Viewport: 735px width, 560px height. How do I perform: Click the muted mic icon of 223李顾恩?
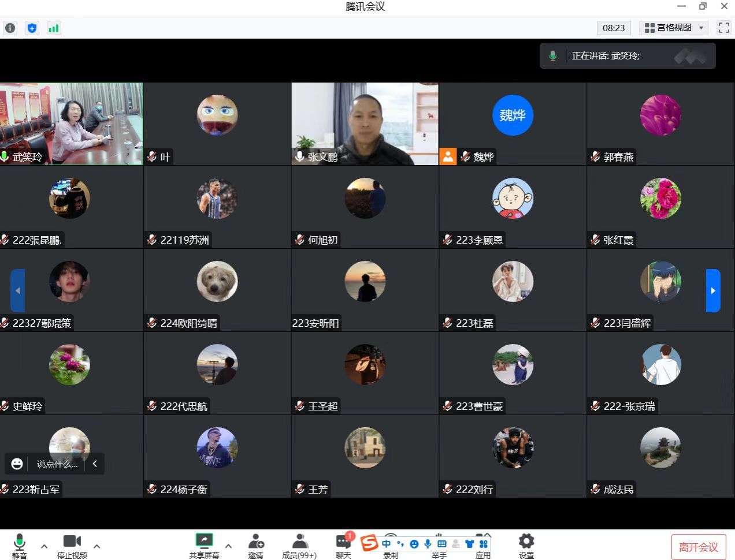coord(447,240)
